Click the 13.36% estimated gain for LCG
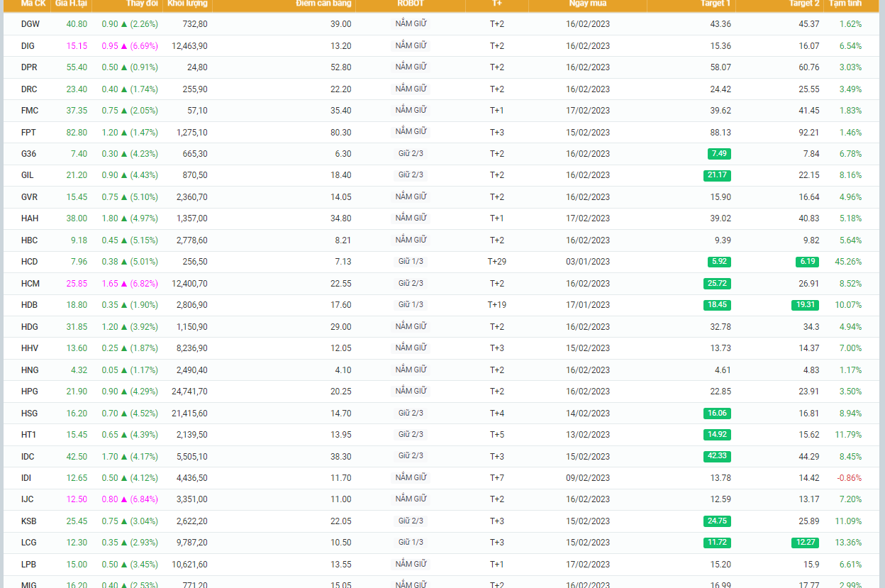 click(848, 543)
